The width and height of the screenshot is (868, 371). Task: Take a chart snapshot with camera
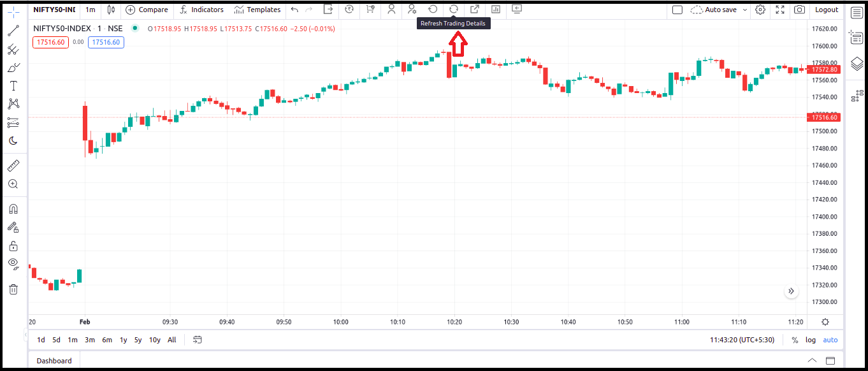[800, 10]
